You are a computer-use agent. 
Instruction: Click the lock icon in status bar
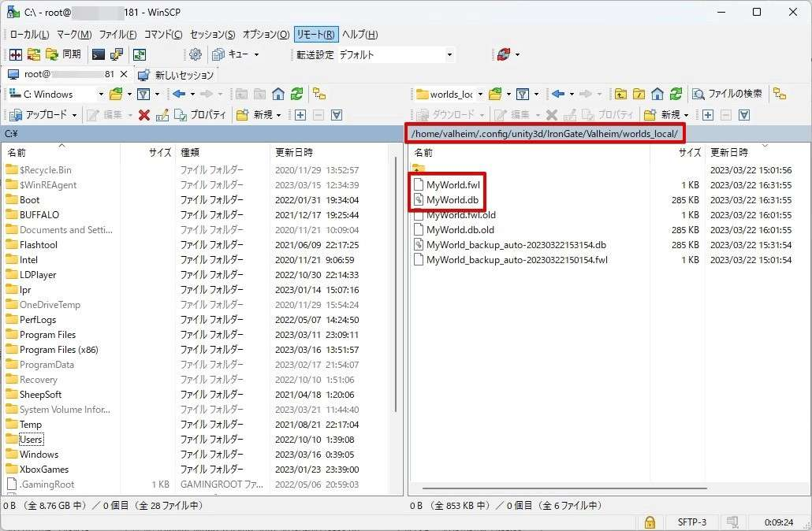[650, 522]
